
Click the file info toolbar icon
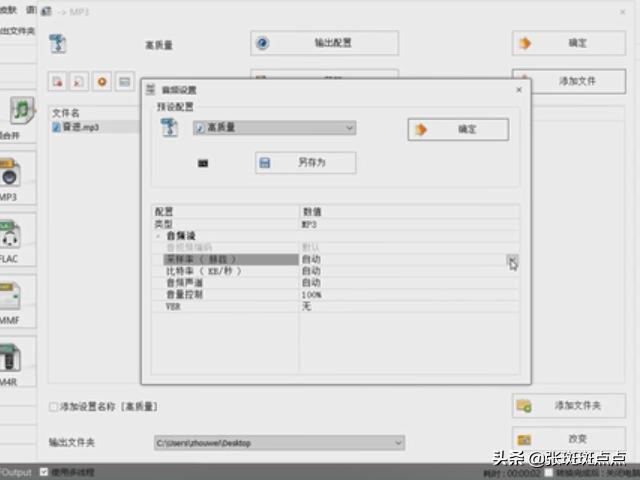point(124,81)
